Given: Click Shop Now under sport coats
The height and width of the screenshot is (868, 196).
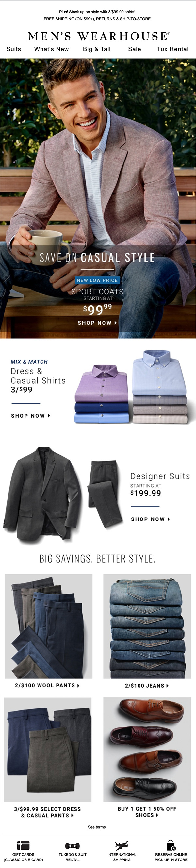Looking at the screenshot, I should 97,323.
